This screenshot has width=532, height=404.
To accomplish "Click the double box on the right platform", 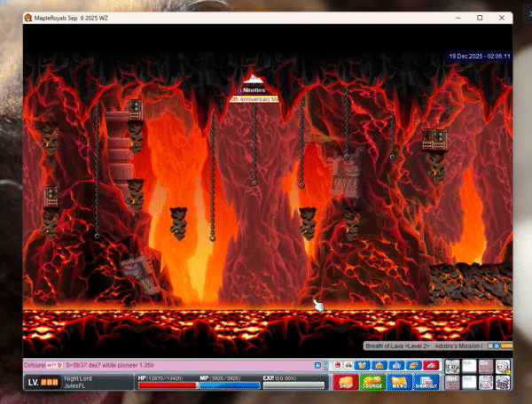I will pos(434,139).
